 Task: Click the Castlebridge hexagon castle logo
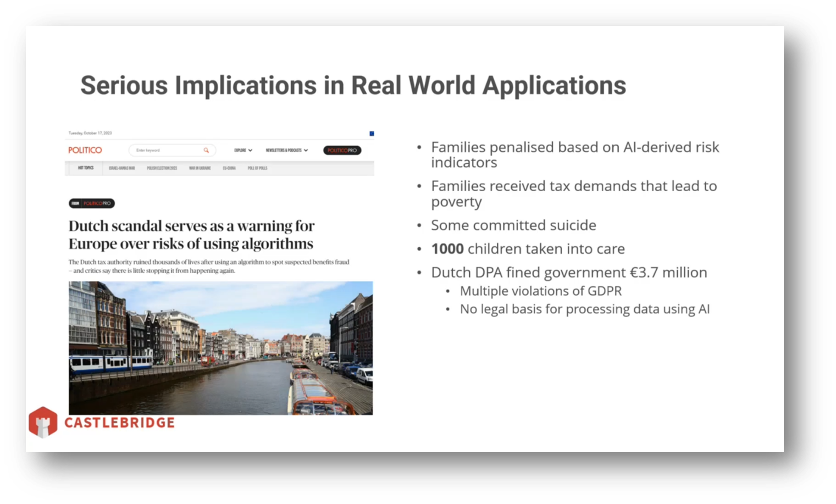pyautogui.click(x=43, y=422)
